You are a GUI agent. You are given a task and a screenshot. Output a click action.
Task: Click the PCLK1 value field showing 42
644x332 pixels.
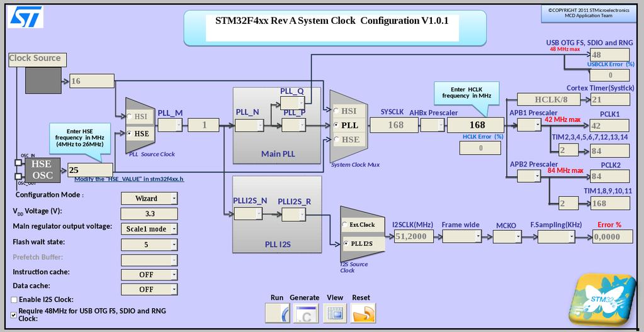point(610,126)
